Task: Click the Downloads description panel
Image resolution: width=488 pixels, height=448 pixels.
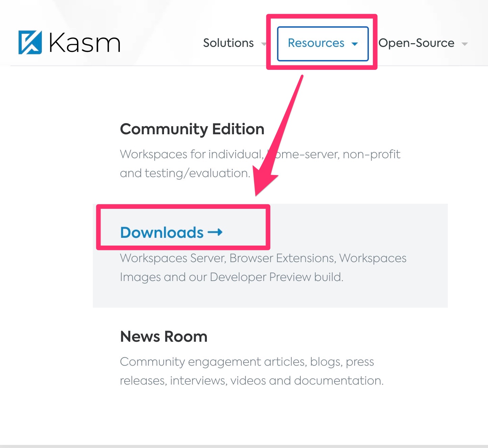Action: tap(263, 268)
